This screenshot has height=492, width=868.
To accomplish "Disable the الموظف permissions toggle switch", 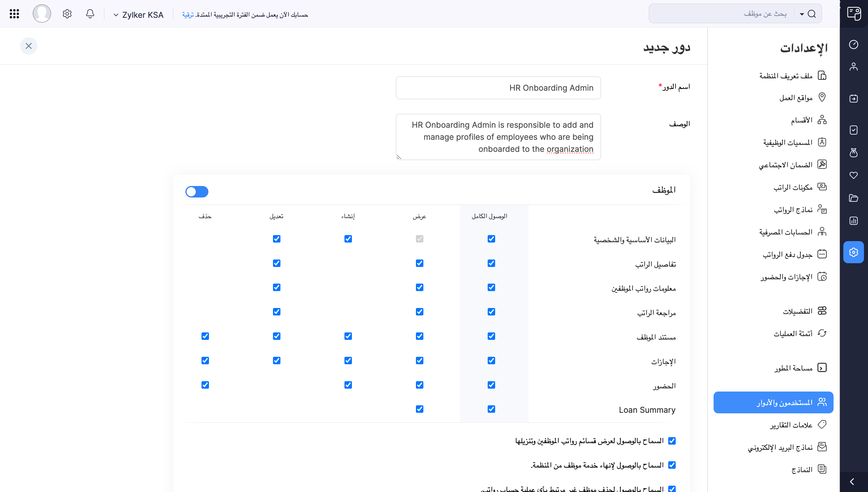I will coord(197,191).
